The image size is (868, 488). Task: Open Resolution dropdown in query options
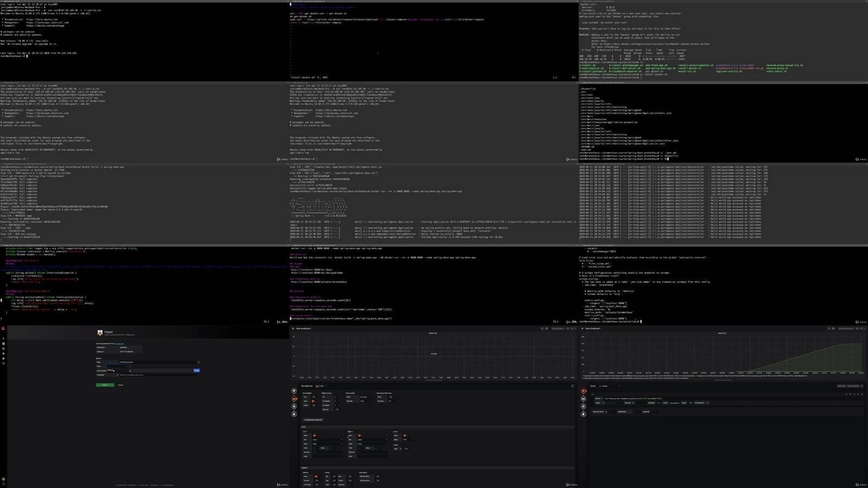tap(659, 403)
